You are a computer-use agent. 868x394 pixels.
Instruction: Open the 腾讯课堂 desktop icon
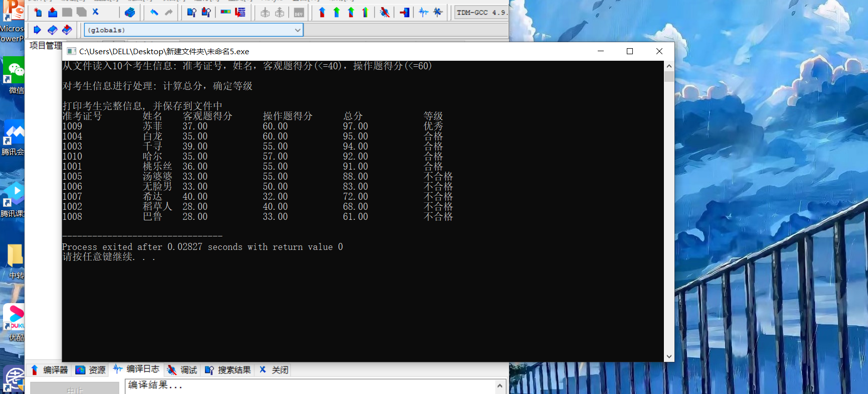[x=14, y=199]
